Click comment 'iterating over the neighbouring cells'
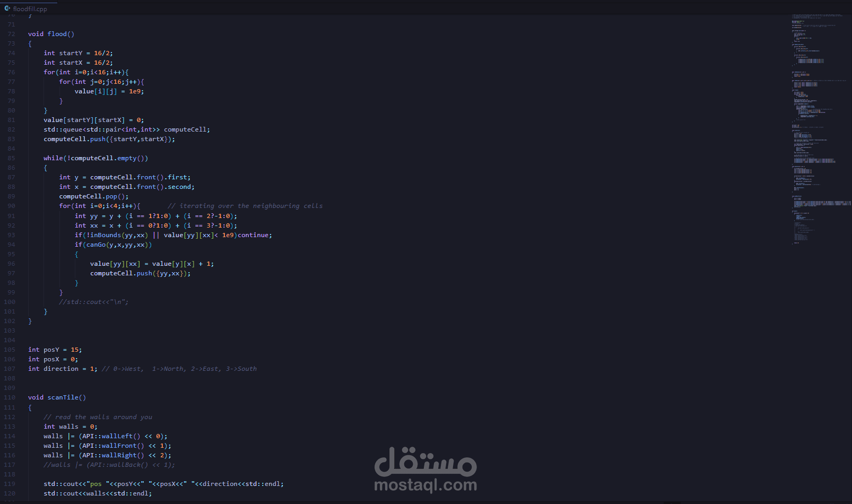852x504 pixels. pos(245,206)
